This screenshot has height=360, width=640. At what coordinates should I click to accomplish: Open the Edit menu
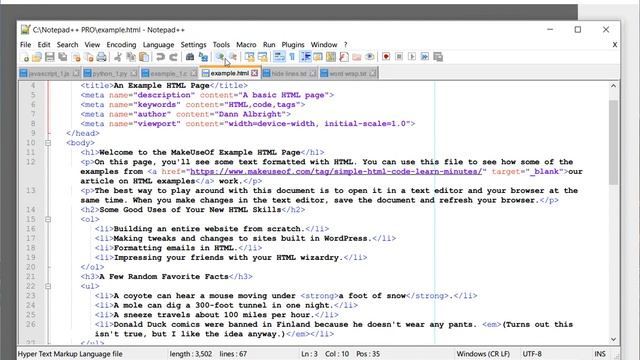click(x=44, y=45)
